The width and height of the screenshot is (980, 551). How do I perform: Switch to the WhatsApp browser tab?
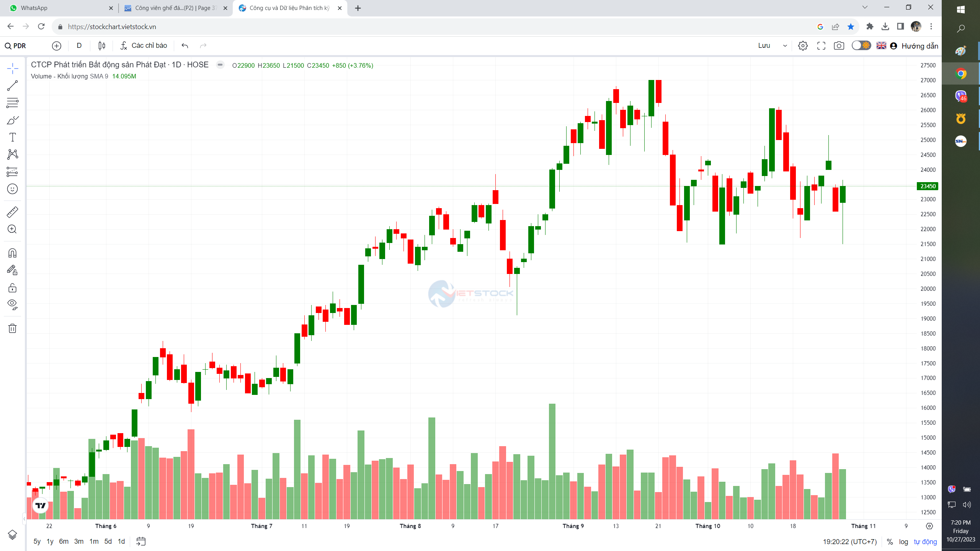[x=34, y=8]
